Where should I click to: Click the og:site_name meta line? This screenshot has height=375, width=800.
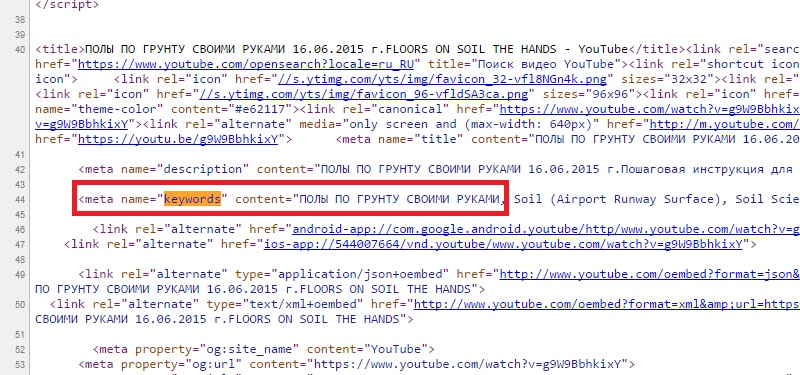pos(263,349)
